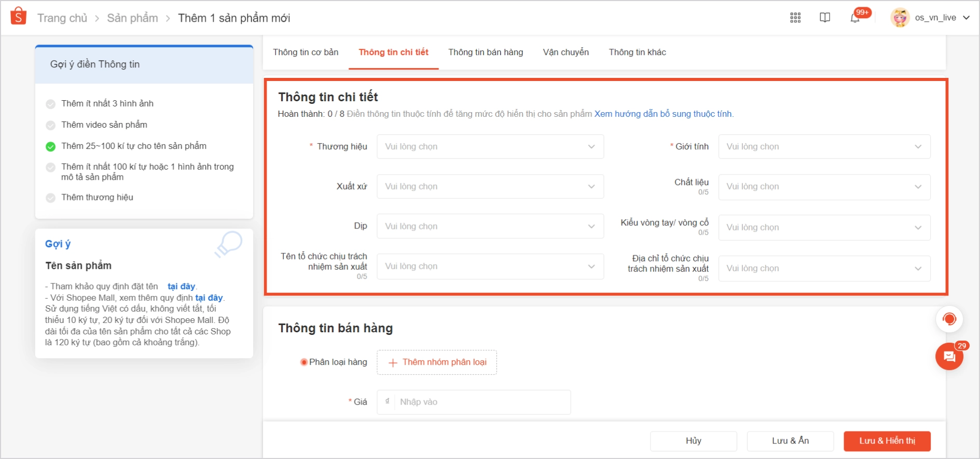Switch to the Thông tin bán hàng tab
The width and height of the screenshot is (980, 459).
[x=486, y=52]
